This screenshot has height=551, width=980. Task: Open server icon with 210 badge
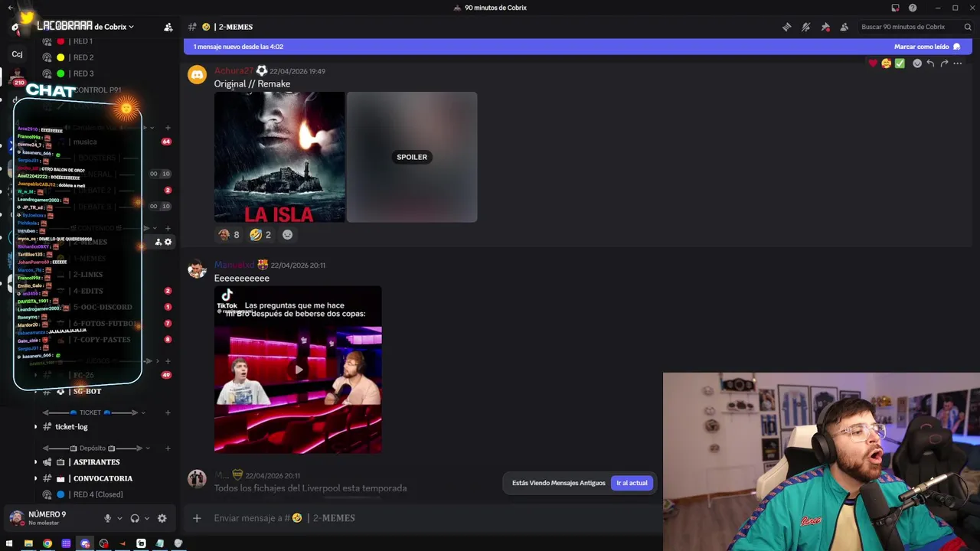17,77
